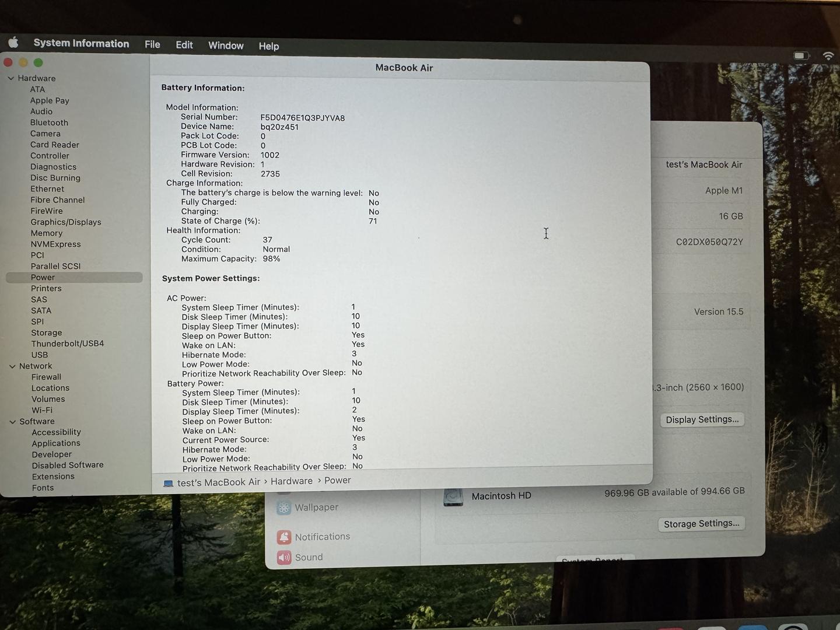Select Bluetooth in the Hardware list
840x630 pixels.
[x=49, y=123]
